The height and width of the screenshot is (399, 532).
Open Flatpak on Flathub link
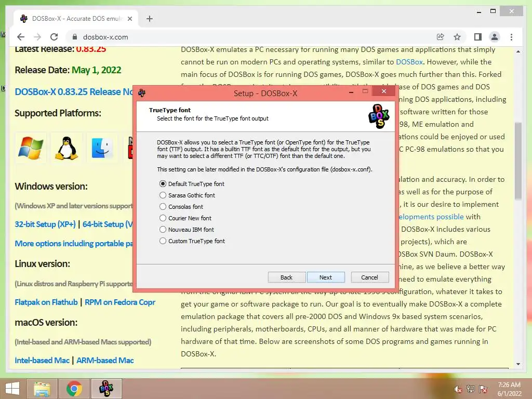click(46, 302)
